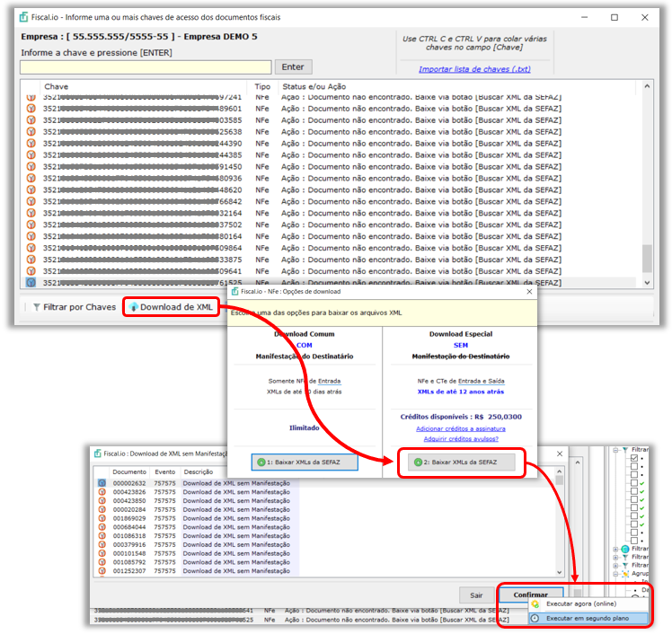
Task: Click the Enter button next to the key field
Action: coord(293,66)
